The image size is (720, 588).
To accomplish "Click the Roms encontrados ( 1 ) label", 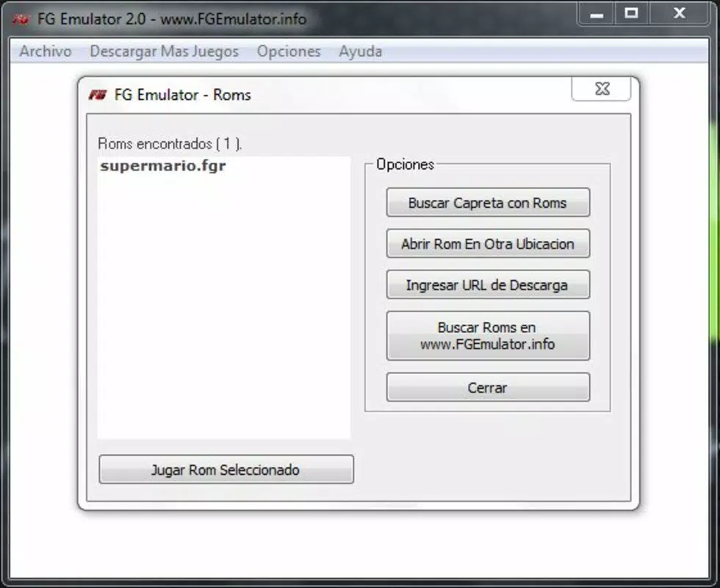I will (170, 144).
